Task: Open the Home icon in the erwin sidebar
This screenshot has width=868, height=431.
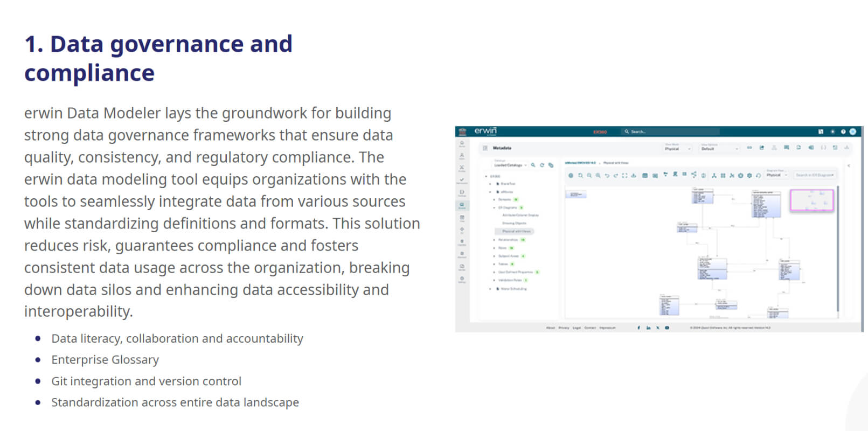Action: pos(462,144)
